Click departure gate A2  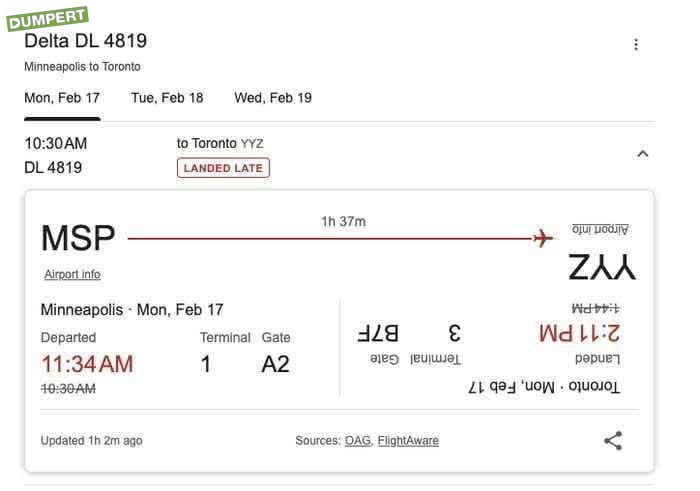pyautogui.click(x=275, y=364)
